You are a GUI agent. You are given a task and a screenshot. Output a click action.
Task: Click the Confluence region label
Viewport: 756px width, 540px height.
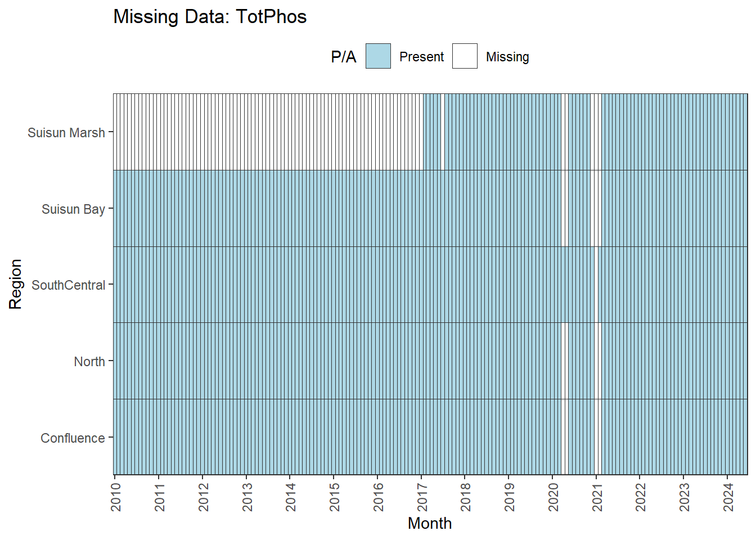pyautogui.click(x=73, y=438)
